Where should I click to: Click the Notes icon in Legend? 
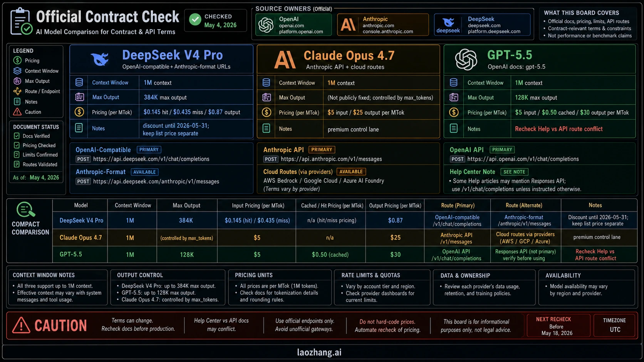coord(17,102)
